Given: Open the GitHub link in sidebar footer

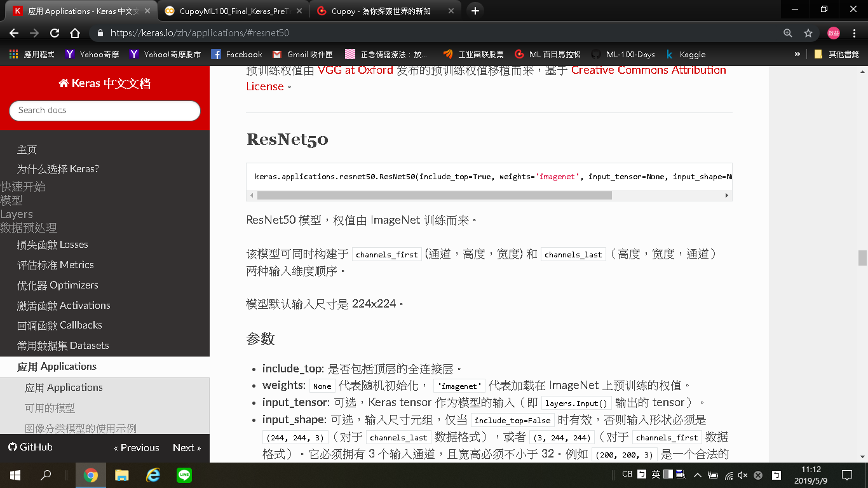Looking at the screenshot, I should tap(31, 447).
